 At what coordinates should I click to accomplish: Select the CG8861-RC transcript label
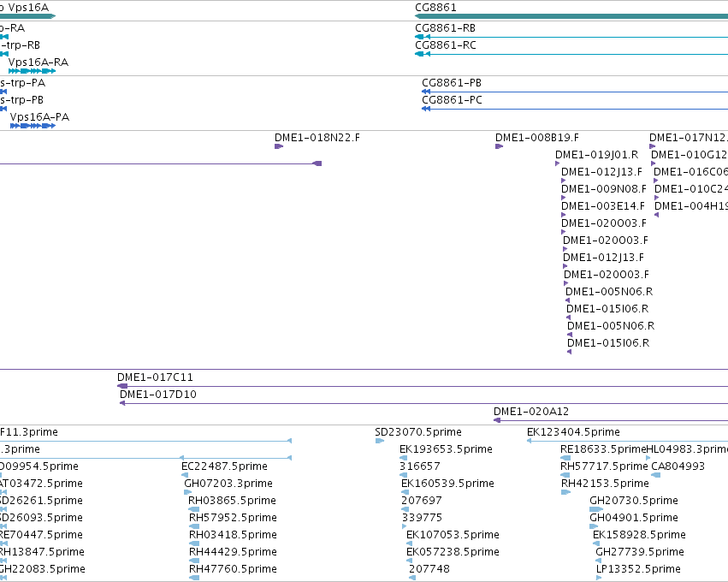point(446,45)
